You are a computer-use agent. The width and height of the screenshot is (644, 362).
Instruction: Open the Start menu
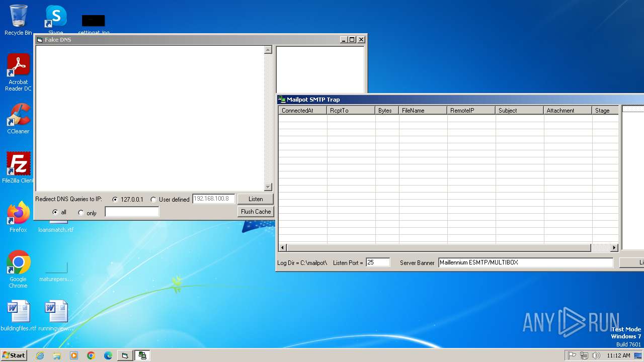tap(14, 355)
